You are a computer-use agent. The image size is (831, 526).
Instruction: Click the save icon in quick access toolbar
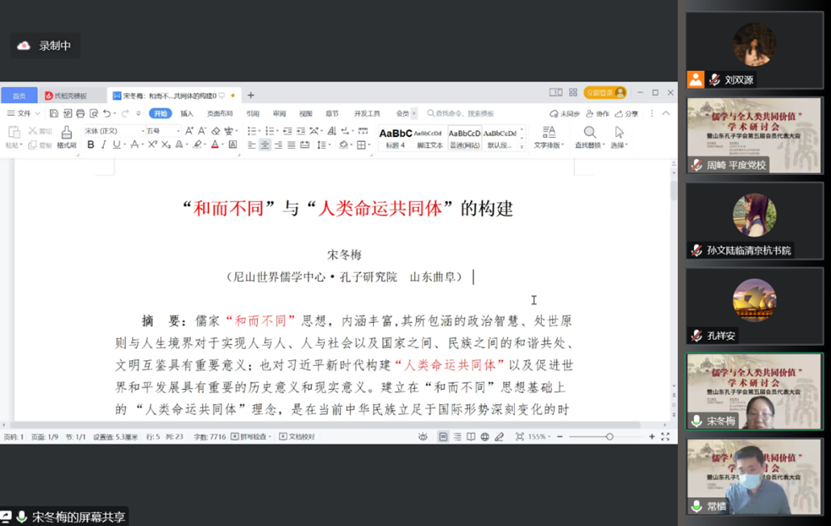52,114
